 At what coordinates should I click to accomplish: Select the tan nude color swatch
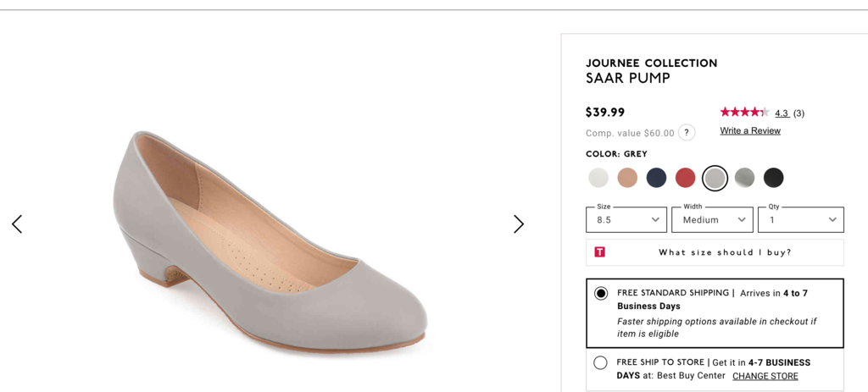pyautogui.click(x=627, y=178)
